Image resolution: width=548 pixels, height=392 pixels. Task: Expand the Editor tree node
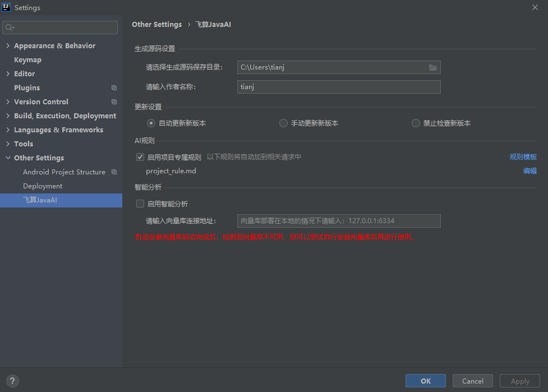click(8, 73)
